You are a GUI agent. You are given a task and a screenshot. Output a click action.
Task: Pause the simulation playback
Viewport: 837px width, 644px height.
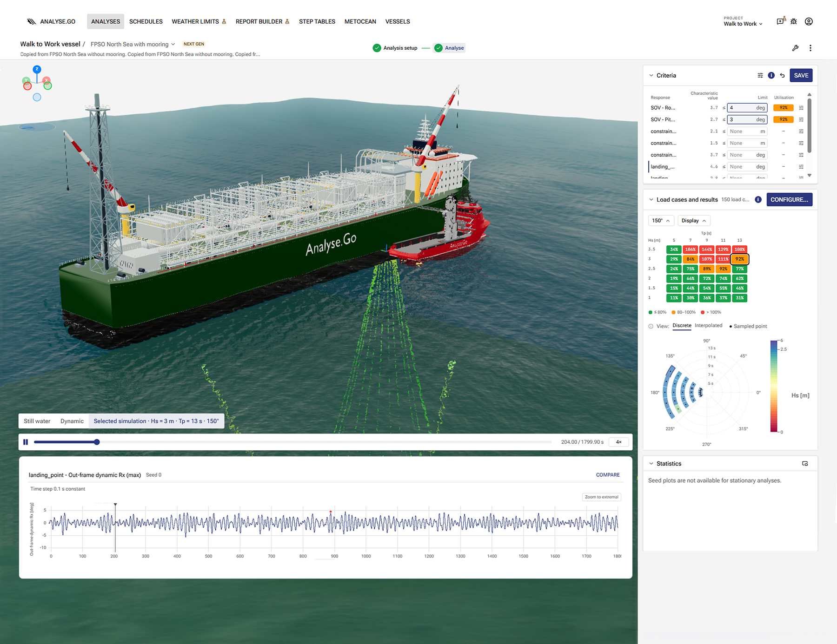pos(26,442)
